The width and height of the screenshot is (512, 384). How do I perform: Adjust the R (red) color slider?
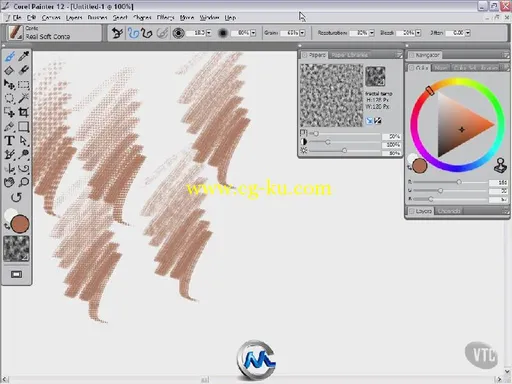pyautogui.click(x=450, y=182)
